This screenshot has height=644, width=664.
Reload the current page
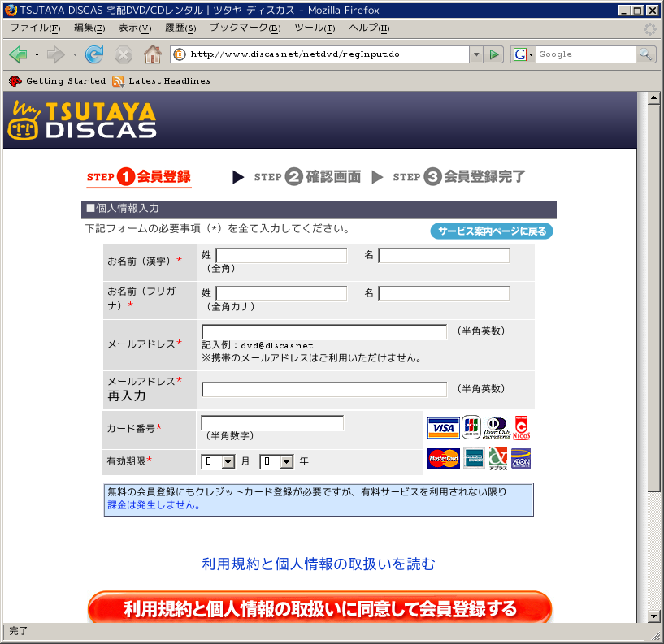[94, 54]
